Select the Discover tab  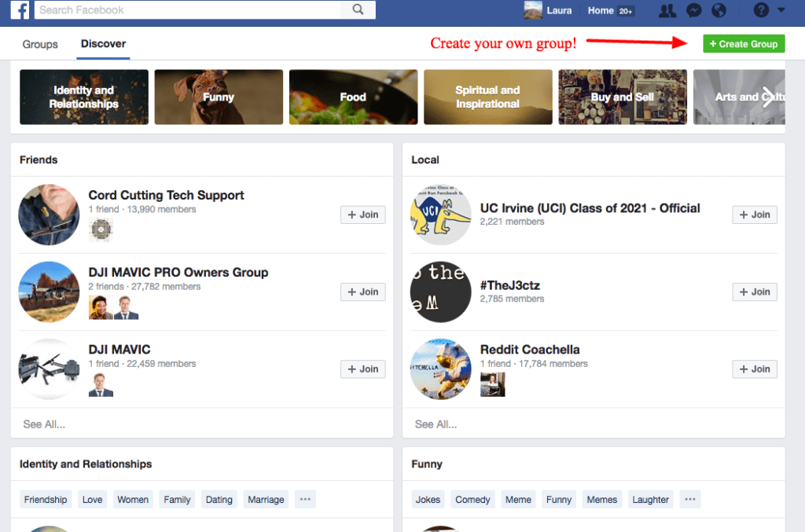click(103, 43)
